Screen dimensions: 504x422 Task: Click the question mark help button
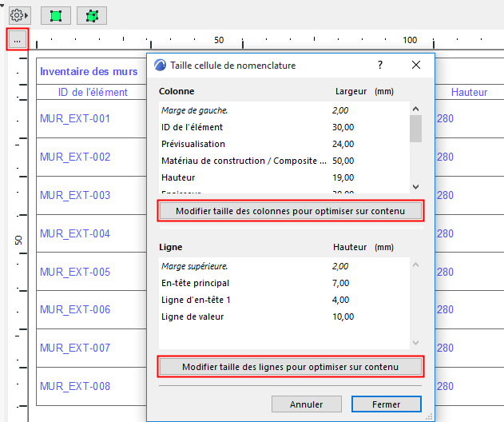[380, 65]
